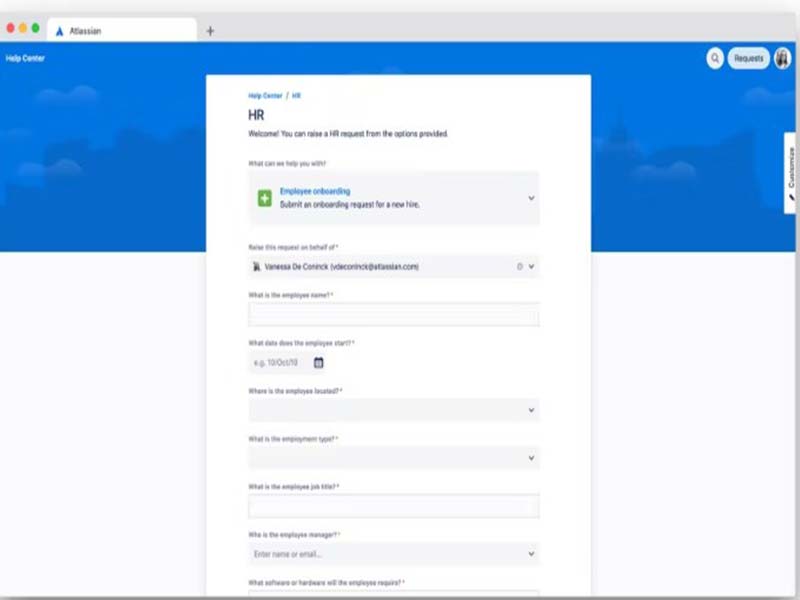
Task: Open the employment type dropdown
Action: (531, 458)
